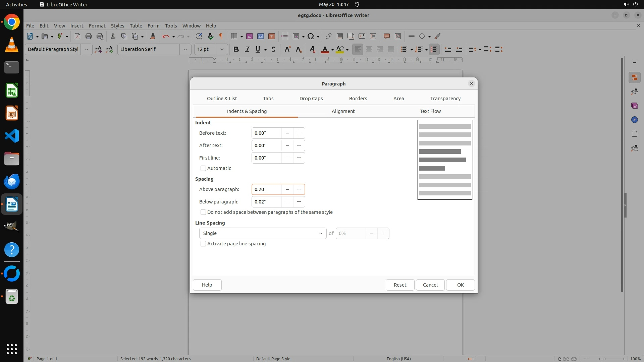Image resolution: width=644 pixels, height=362 pixels.
Task: Click the Bold formatting icon
Action: 236,49
